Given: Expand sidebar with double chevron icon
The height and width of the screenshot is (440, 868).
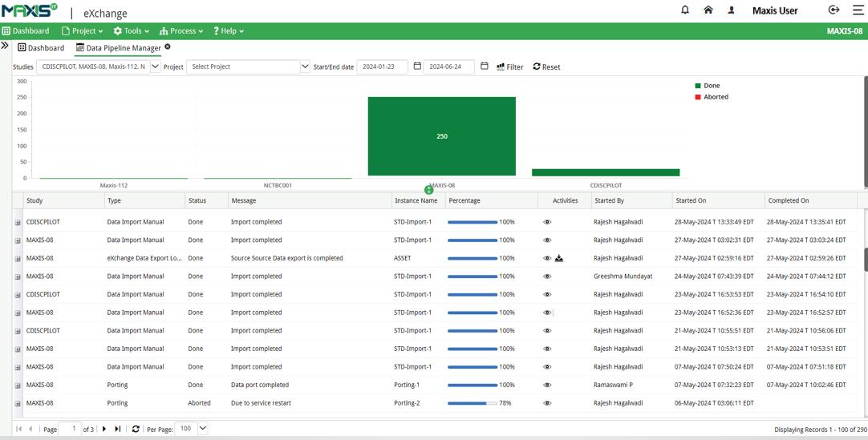Looking at the screenshot, I should point(5,46).
